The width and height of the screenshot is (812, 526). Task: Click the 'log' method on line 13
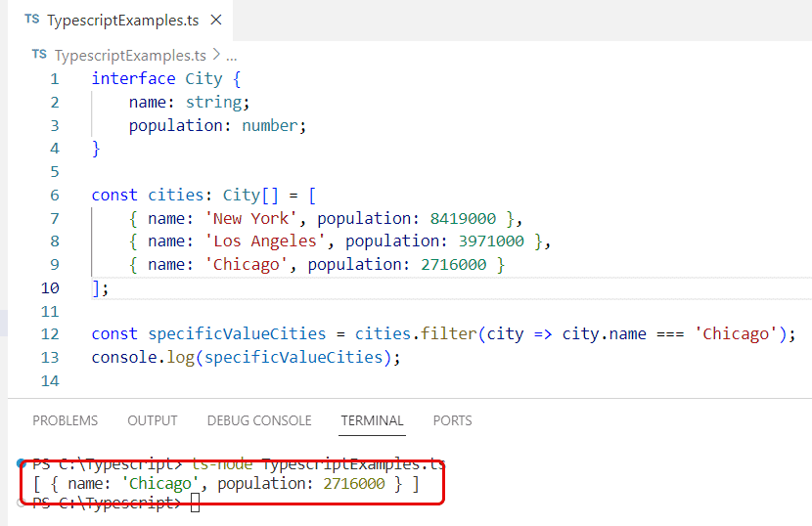(180, 358)
